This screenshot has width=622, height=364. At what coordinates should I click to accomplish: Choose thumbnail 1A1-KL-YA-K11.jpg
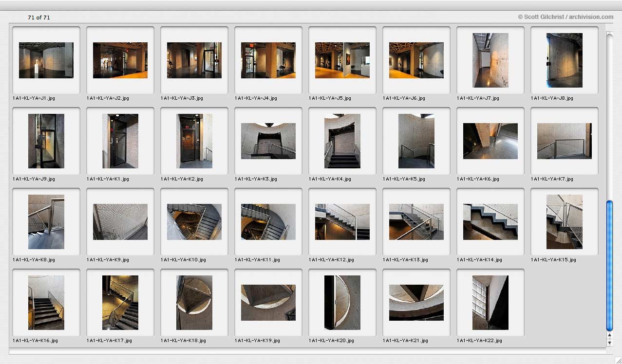268,222
